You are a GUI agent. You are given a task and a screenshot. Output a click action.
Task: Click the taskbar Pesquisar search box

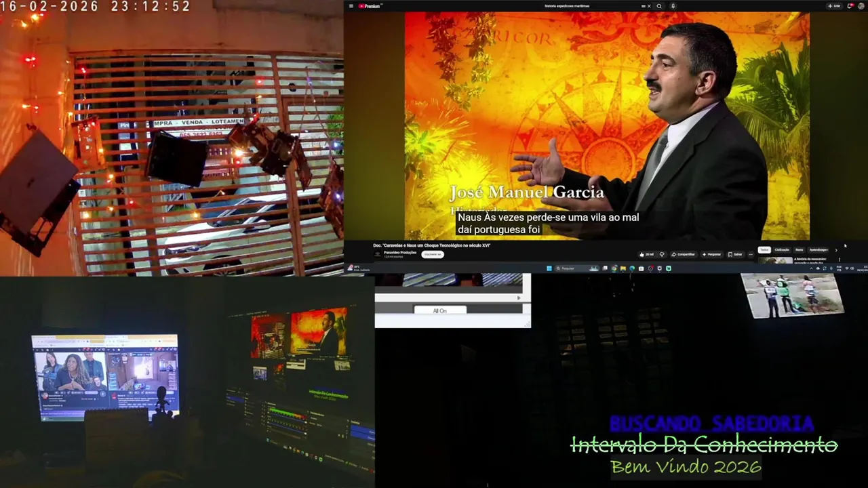[577, 268]
